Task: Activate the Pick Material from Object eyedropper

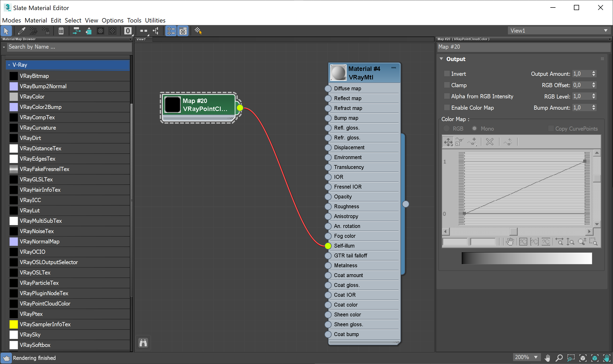Action: tap(21, 31)
